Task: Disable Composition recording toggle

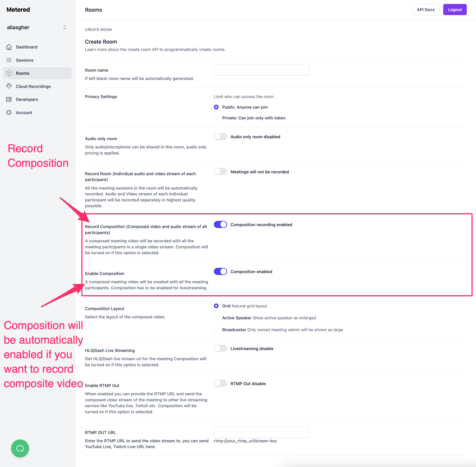Action: coord(221,224)
